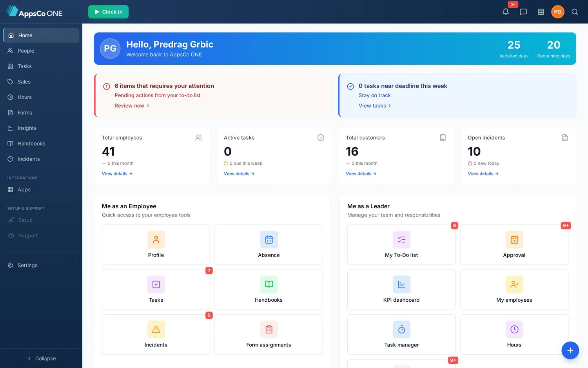Open the Form assignments tile

pyautogui.click(x=269, y=335)
